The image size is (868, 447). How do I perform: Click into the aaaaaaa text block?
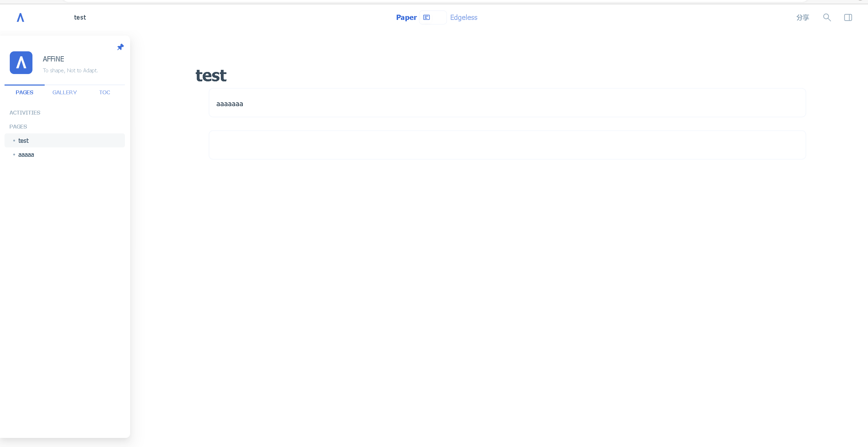[x=230, y=104]
